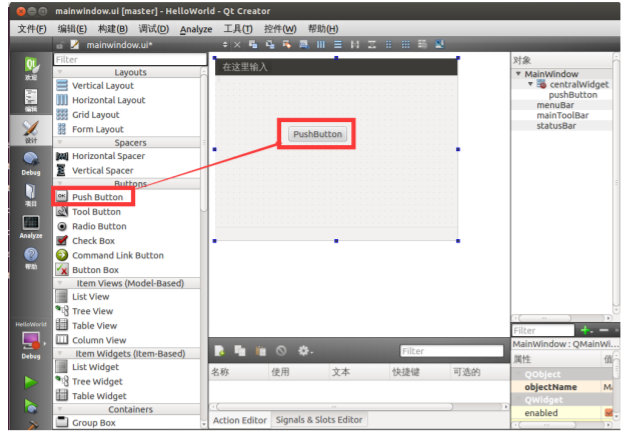Select the Design (设计) mode icon
The height and width of the screenshot is (435, 625).
pyautogui.click(x=31, y=132)
